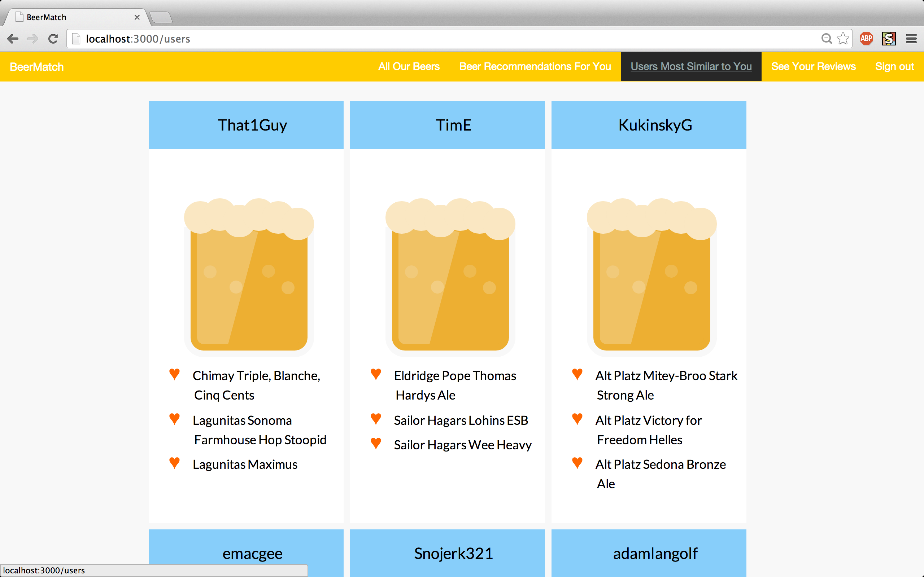Image resolution: width=924 pixels, height=577 pixels.
Task: Click the browser forward arrow
Action: click(33, 39)
